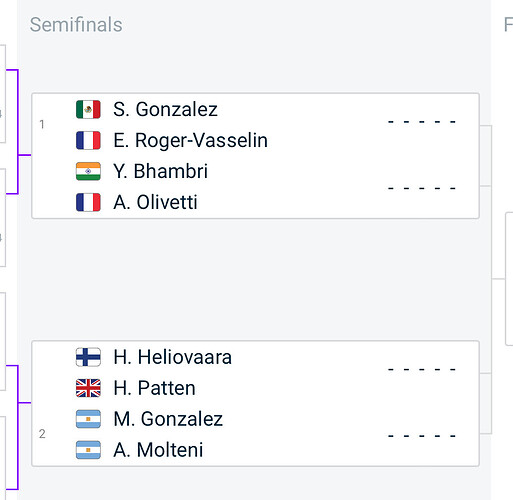Click the Finland flag beside H. Heliovaara
The height and width of the screenshot is (500, 513).
pyautogui.click(x=88, y=357)
